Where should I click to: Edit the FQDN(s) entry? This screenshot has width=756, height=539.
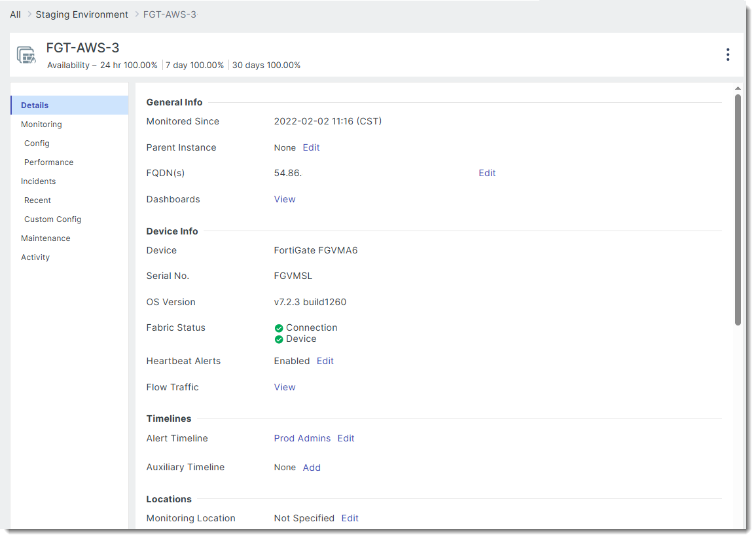pyautogui.click(x=487, y=174)
